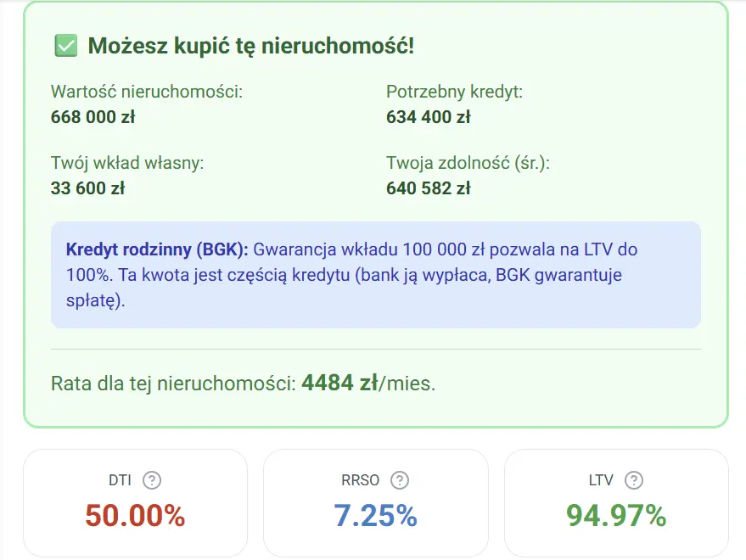Select the LTV value 94.97%
This screenshot has width=746, height=560.
point(616,515)
